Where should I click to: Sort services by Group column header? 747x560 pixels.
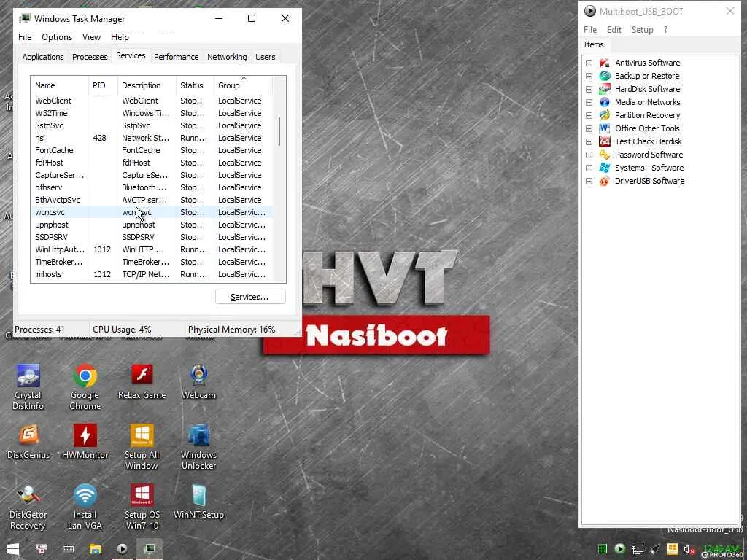point(243,85)
